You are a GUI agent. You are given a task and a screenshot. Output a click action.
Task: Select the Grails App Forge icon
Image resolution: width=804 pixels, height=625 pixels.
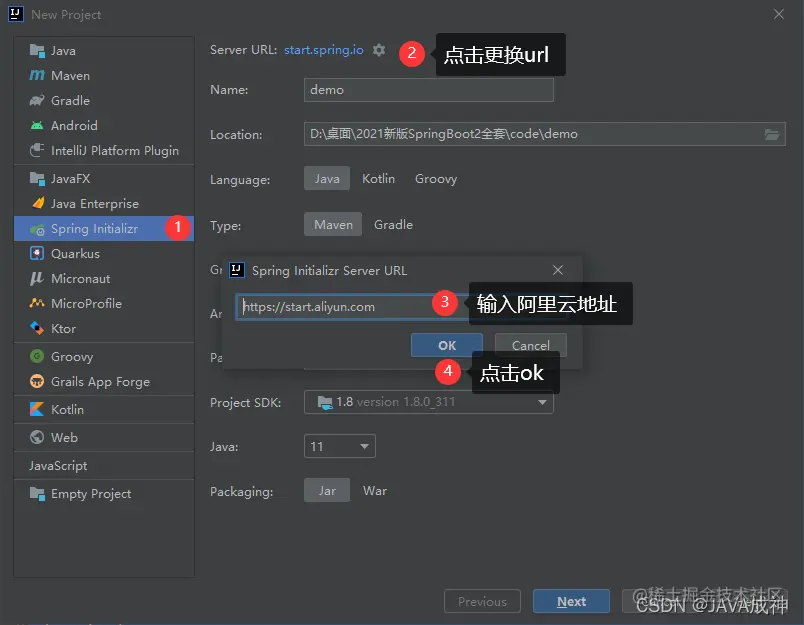pos(37,381)
